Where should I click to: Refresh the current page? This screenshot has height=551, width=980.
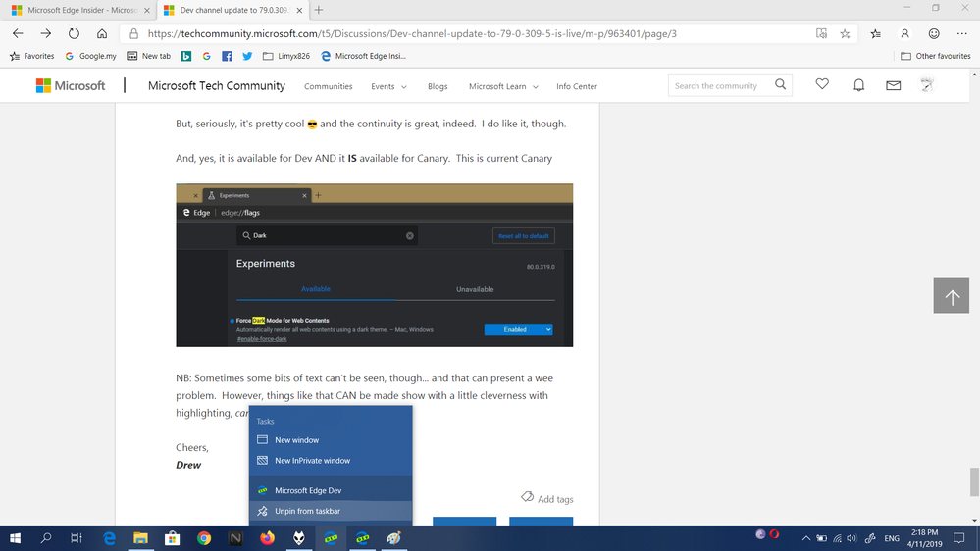click(x=74, y=33)
